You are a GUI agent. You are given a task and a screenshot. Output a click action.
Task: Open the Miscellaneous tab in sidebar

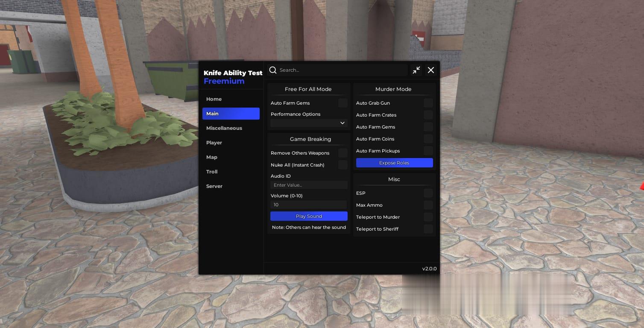tap(224, 128)
